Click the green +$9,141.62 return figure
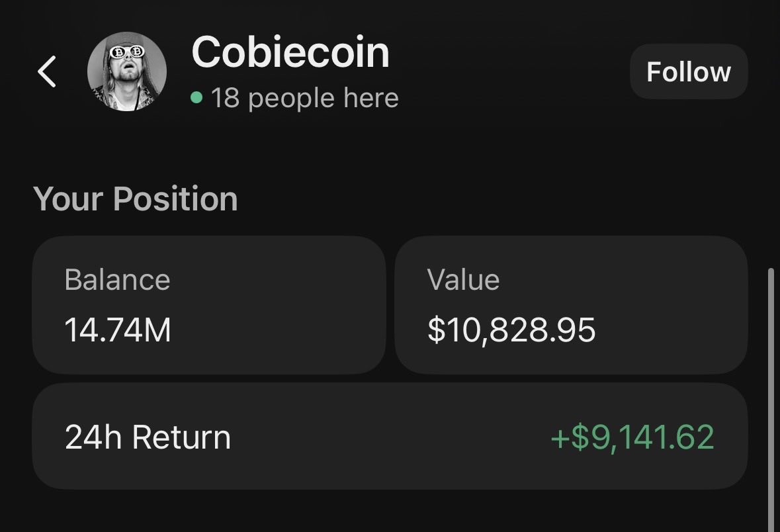The image size is (780, 532). 632,437
